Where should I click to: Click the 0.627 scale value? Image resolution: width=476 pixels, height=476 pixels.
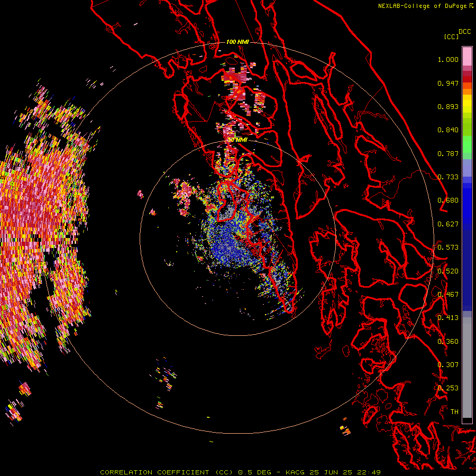click(448, 224)
